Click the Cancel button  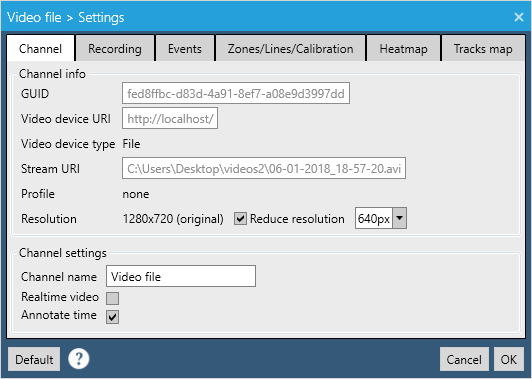(x=464, y=359)
